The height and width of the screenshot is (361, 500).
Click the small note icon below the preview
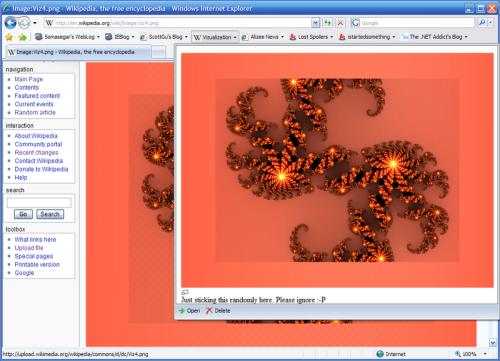(x=185, y=292)
